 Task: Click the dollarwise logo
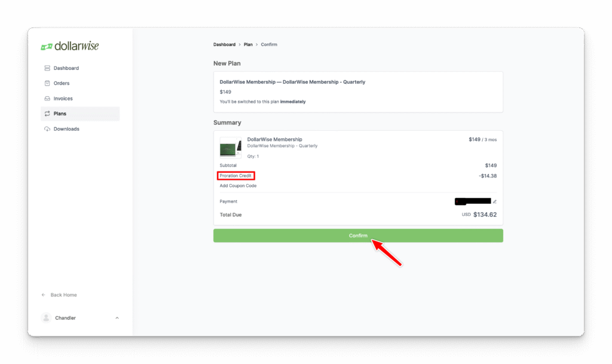[70, 46]
